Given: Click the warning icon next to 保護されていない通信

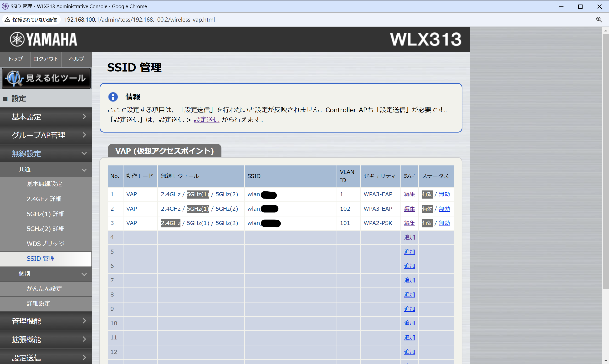Looking at the screenshot, I should [7, 19].
